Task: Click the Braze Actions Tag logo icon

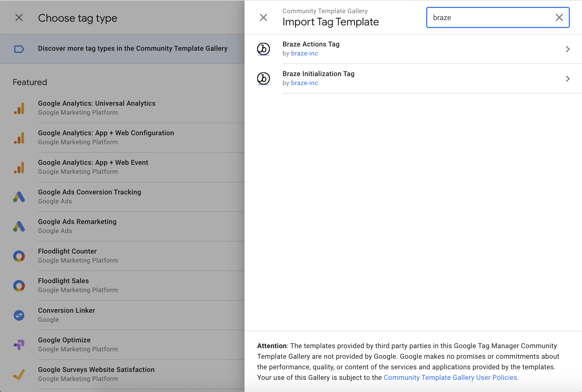Action: 264,49
